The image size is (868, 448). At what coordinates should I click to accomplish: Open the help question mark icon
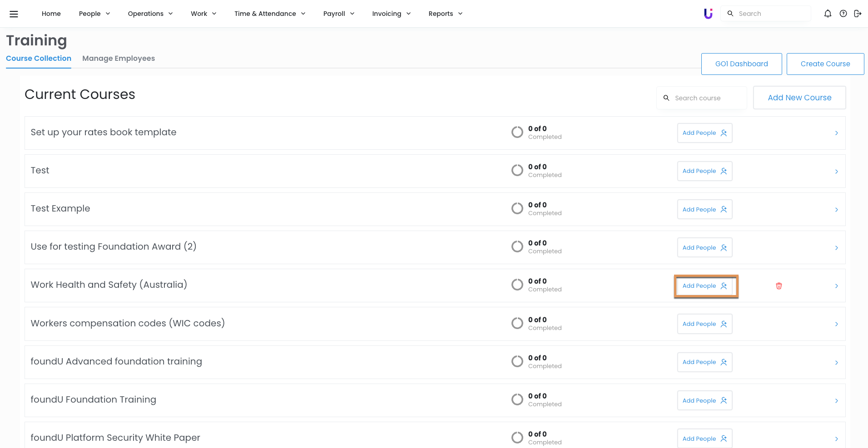[x=843, y=14]
